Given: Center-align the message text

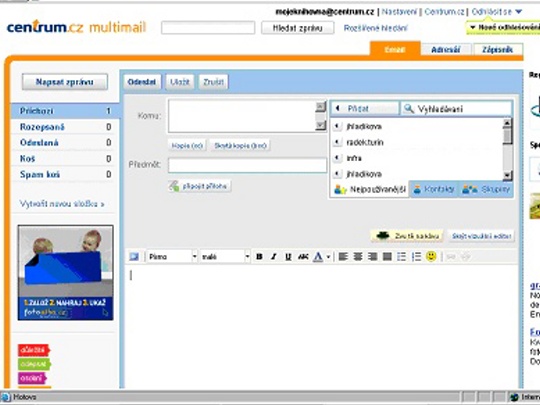Looking at the screenshot, I should [x=358, y=257].
